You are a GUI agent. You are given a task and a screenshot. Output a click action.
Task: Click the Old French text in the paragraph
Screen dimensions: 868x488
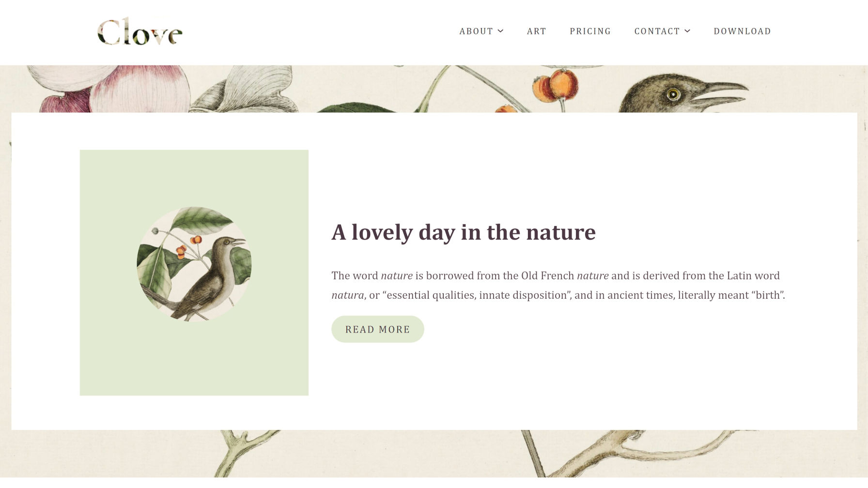pos(547,275)
